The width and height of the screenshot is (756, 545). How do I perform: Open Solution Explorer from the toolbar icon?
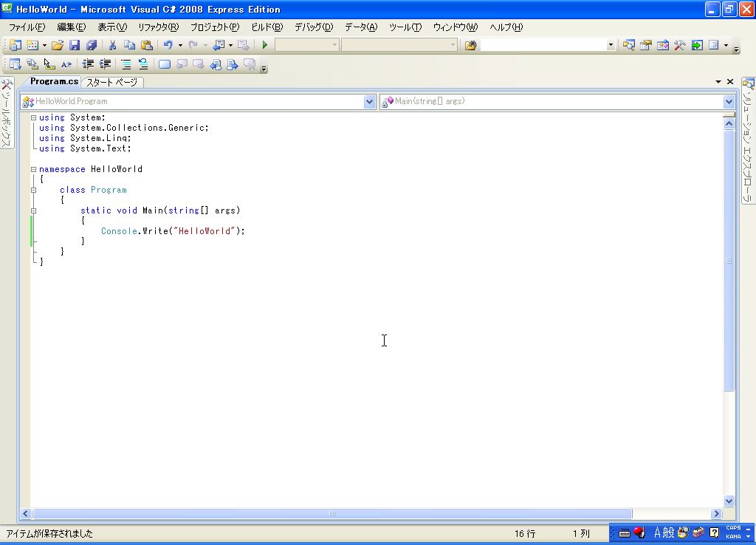[629, 45]
